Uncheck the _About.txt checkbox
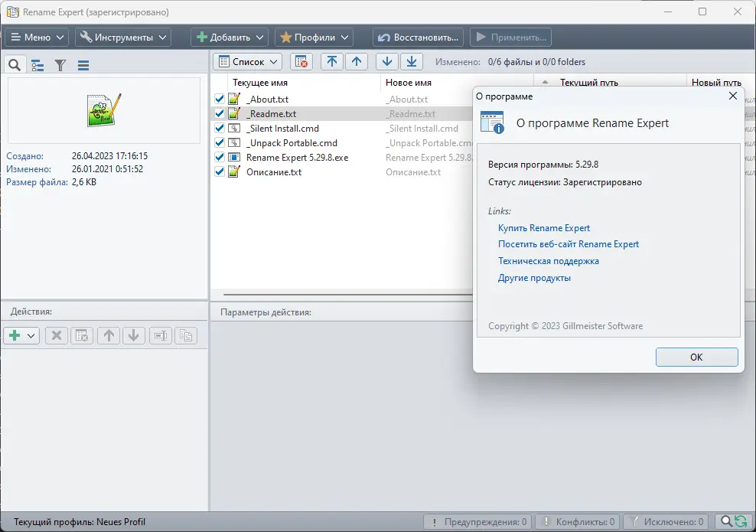 coord(220,99)
